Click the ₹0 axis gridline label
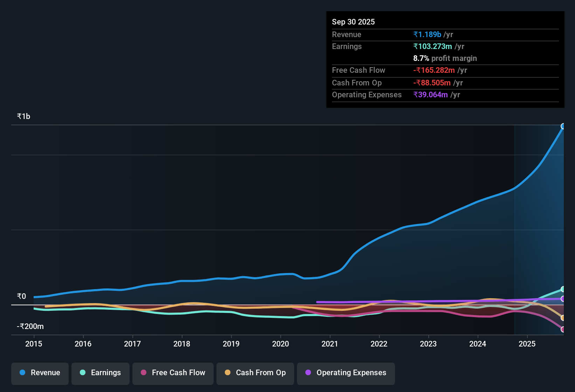The image size is (575, 392). [x=22, y=296]
